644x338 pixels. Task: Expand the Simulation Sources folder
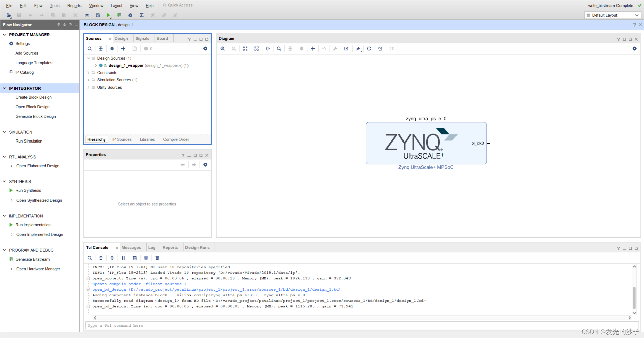pos(88,80)
